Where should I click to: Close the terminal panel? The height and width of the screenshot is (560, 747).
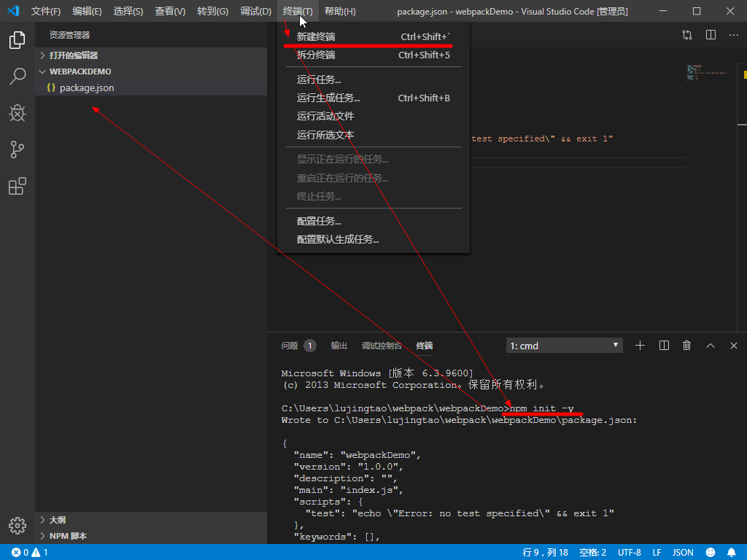pos(734,346)
